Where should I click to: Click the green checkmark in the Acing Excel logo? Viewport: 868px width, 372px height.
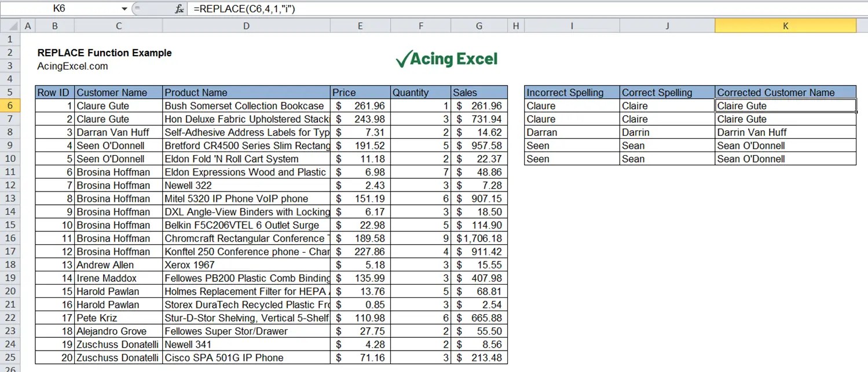click(405, 58)
